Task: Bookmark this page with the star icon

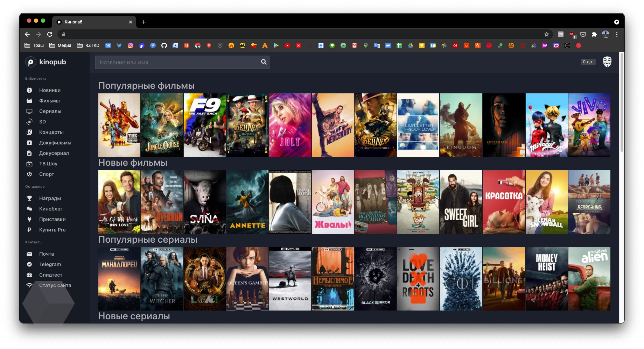Action: 547,34
